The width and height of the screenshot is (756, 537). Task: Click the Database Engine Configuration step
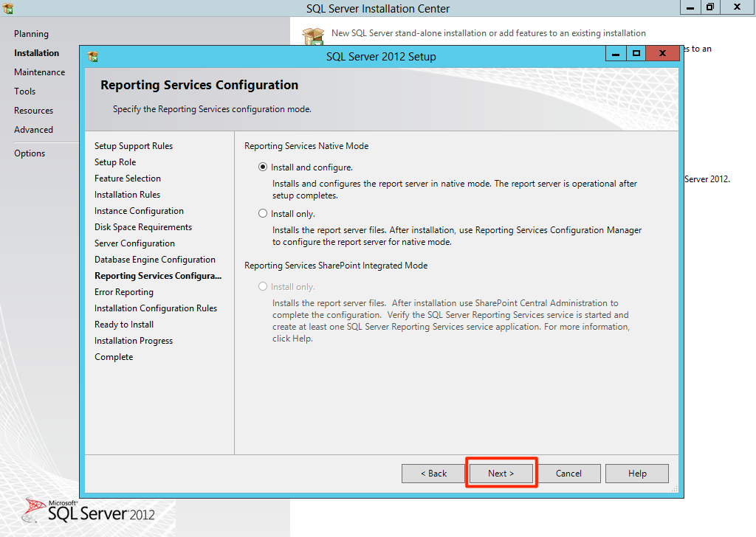(x=155, y=260)
